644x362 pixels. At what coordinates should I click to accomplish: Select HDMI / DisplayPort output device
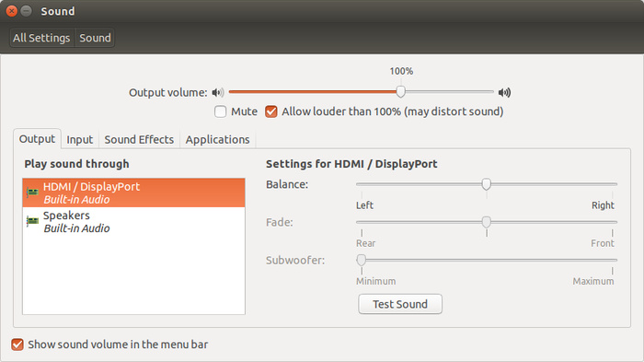(x=134, y=193)
